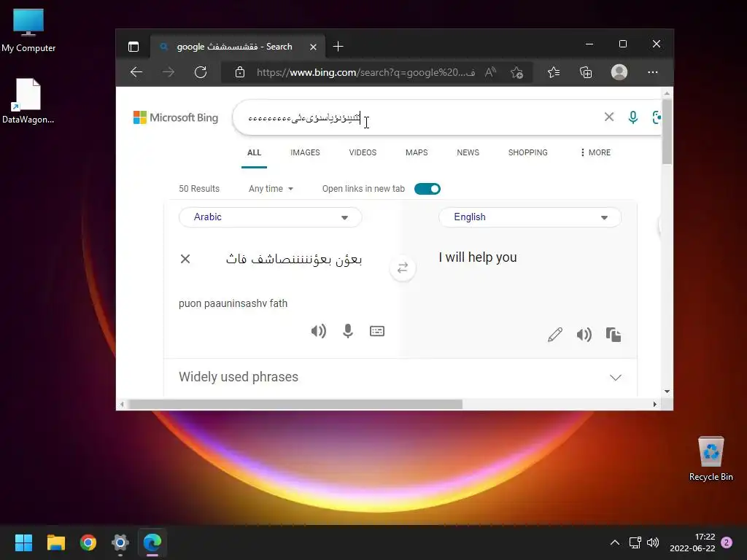Open Settings gear from taskbar
The width and height of the screenshot is (747, 560).
pos(120,542)
